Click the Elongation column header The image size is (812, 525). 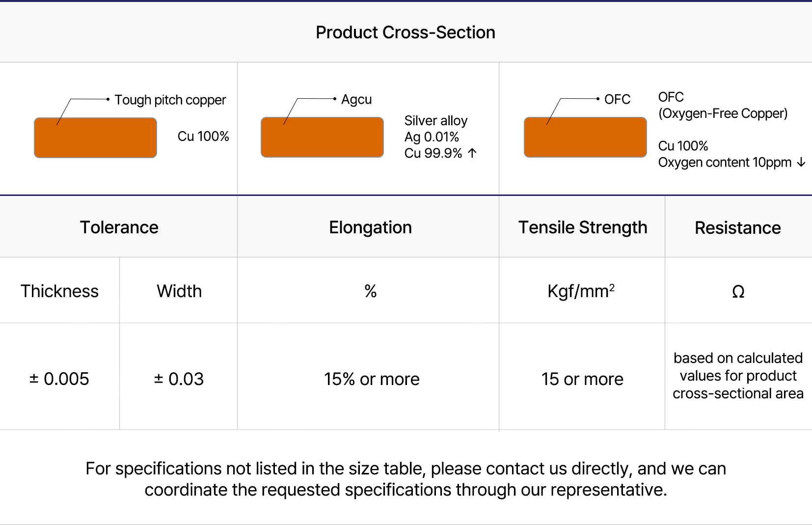point(370,227)
